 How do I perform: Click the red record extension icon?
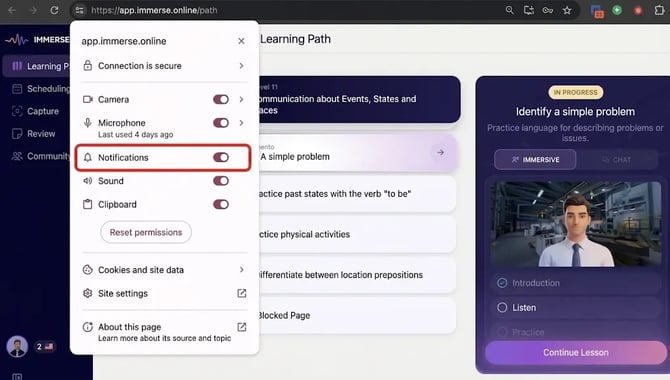pyautogui.click(x=638, y=10)
